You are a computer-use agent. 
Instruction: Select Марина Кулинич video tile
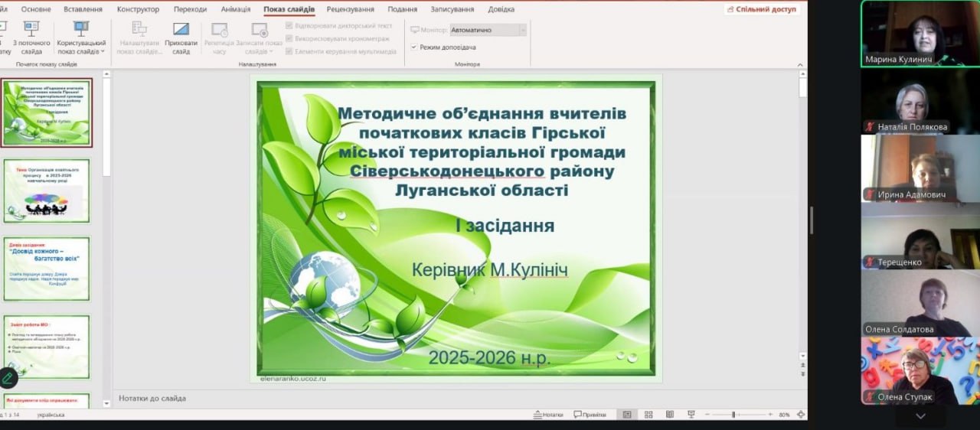920,34
